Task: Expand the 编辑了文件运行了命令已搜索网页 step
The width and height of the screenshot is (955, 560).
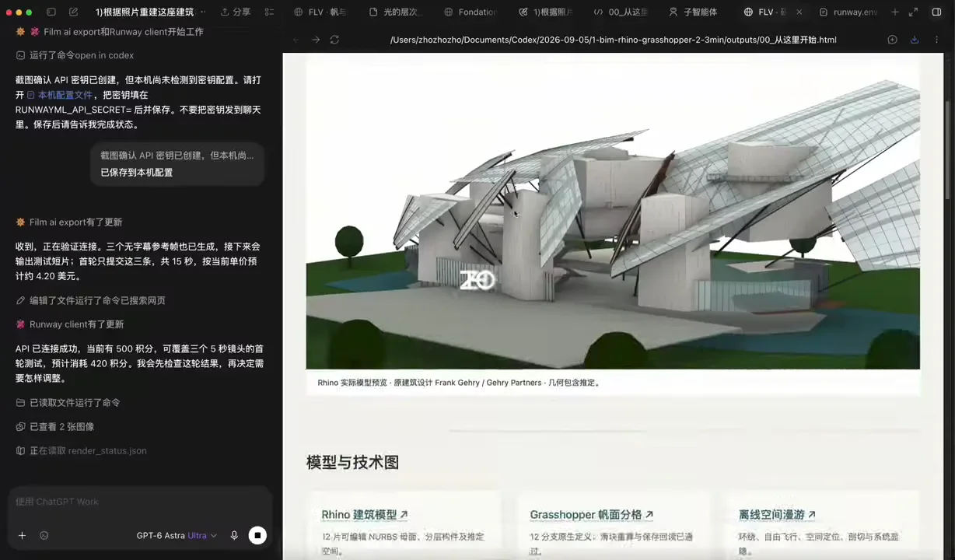Action: coord(90,300)
